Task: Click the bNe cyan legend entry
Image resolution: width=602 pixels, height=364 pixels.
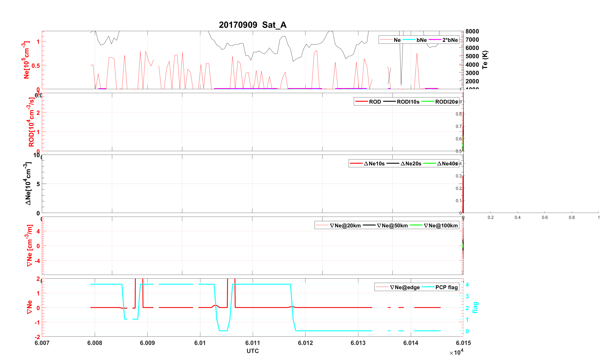Action: [x=421, y=40]
